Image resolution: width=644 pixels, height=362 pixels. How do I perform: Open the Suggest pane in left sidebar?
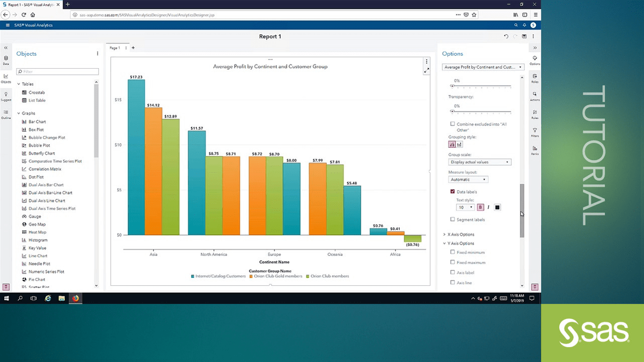click(6, 95)
